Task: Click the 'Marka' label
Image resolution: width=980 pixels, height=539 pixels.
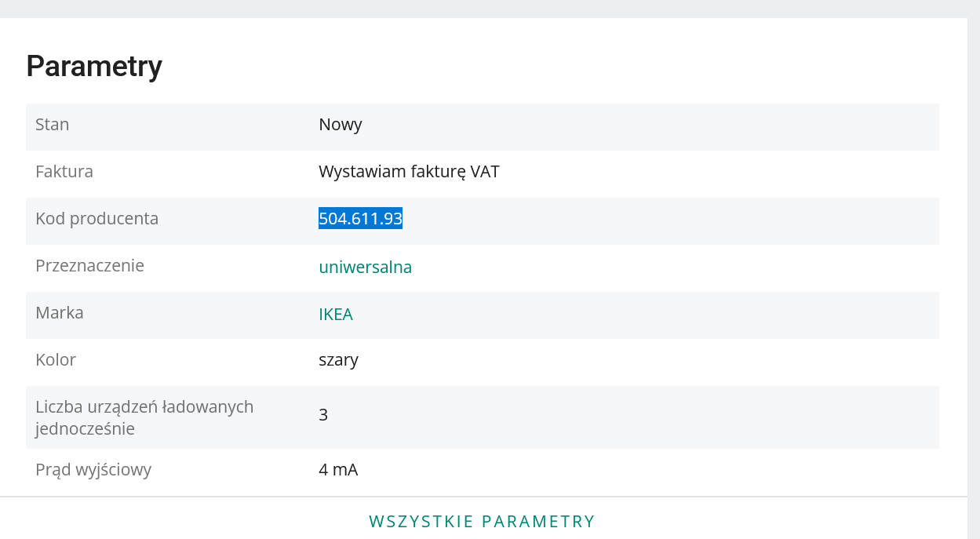Action: click(x=60, y=312)
